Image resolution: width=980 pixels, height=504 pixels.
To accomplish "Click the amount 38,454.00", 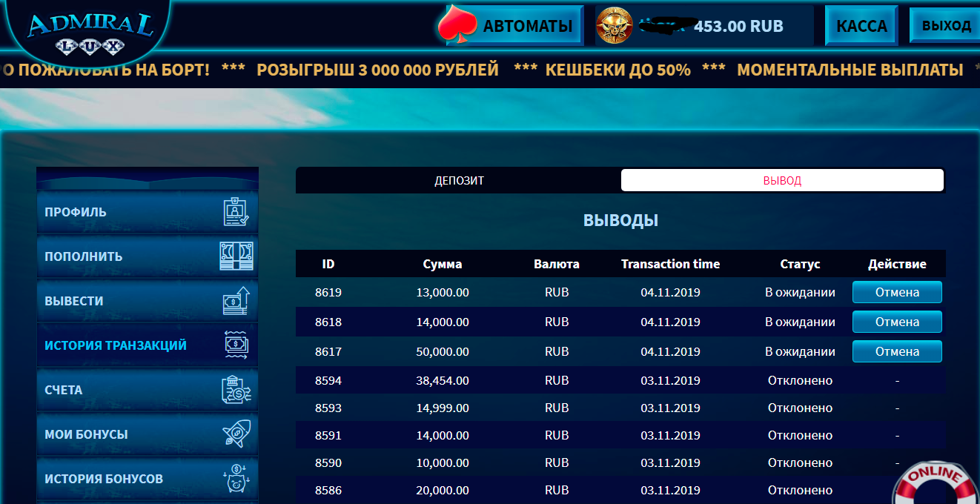I will click(443, 380).
